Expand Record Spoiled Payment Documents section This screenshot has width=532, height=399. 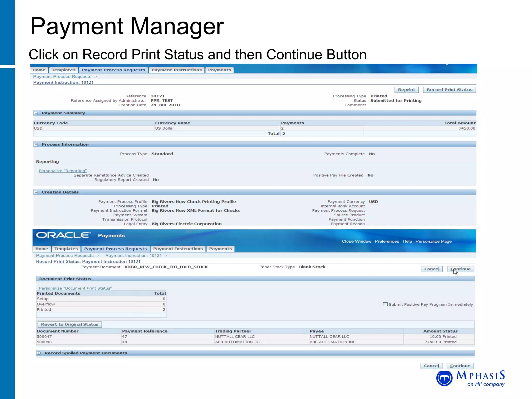coord(39,353)
